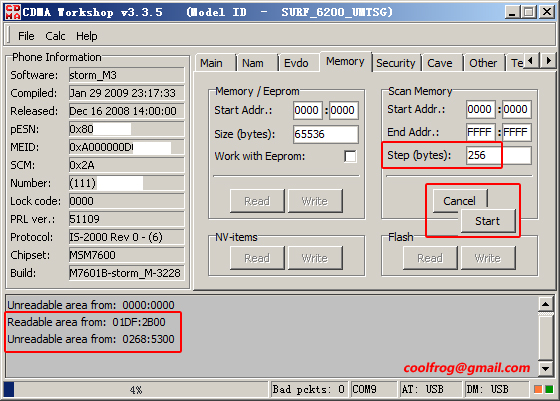Screen dimensions: 560x401
Task: Click Scan Memory End Addr. second FFFF field
Action: pos(517,132)
